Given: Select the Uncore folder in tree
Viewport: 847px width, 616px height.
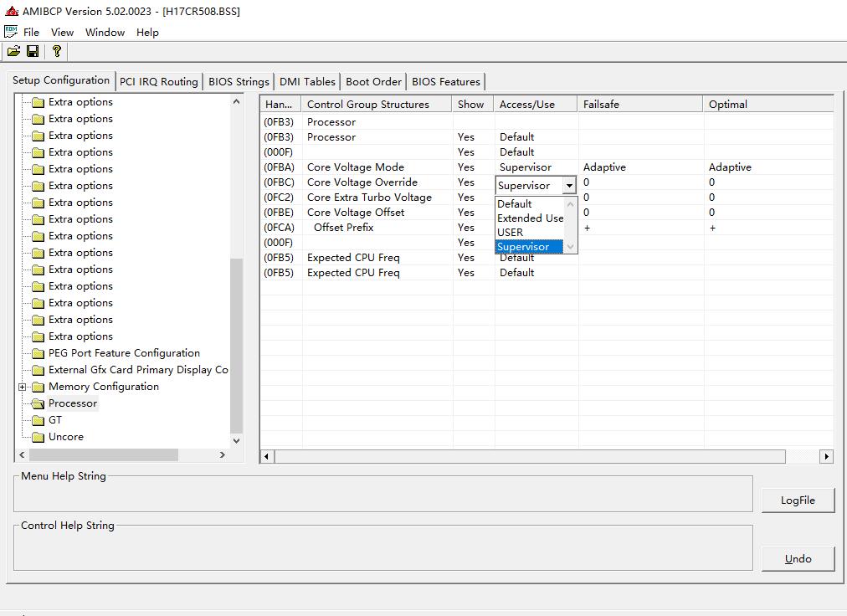Looking at the screenshot, I should pyautogui.click(x=65, y=437).
